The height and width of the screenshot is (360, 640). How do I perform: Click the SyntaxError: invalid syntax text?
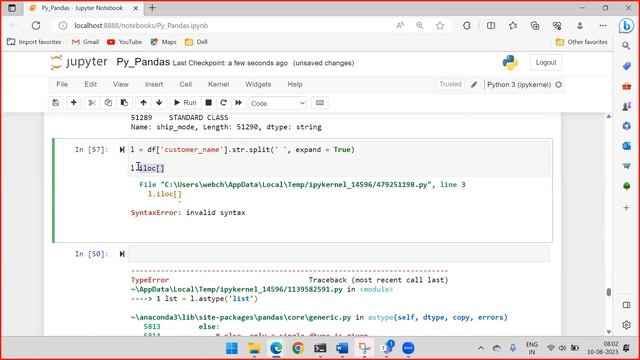[188, 213]
